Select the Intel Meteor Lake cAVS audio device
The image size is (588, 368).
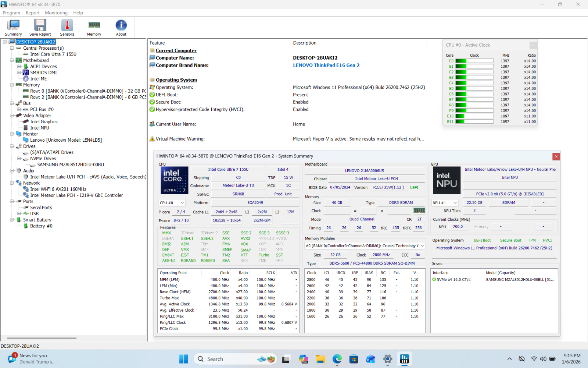pos(88,177)
